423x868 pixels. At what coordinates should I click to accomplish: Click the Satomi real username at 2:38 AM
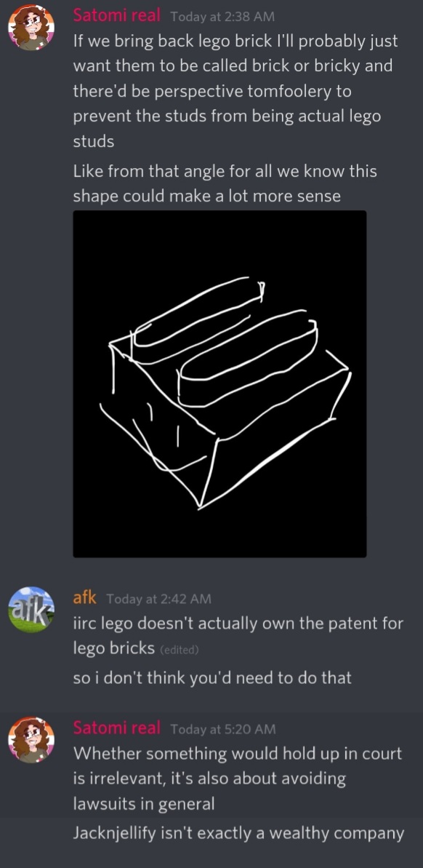[117, 15]
